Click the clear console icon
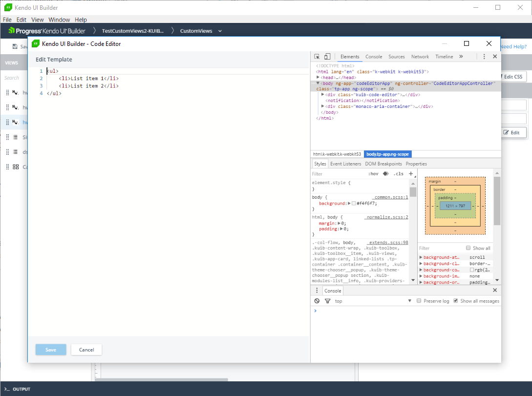 click(317, 301)
